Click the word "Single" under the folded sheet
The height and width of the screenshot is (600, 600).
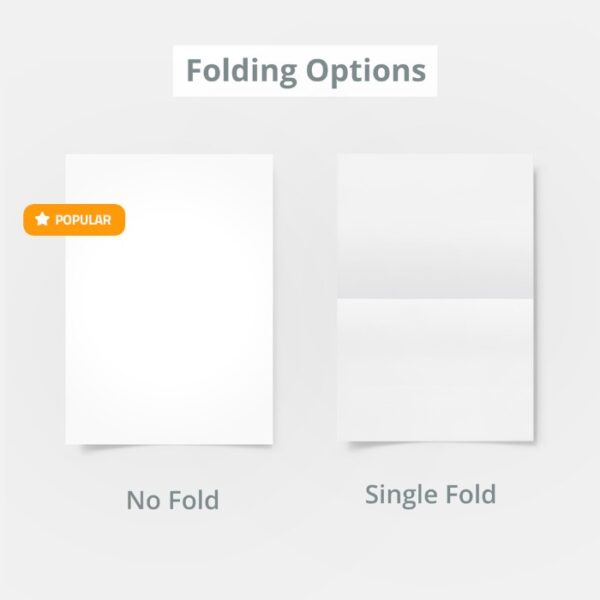[399, 494]
